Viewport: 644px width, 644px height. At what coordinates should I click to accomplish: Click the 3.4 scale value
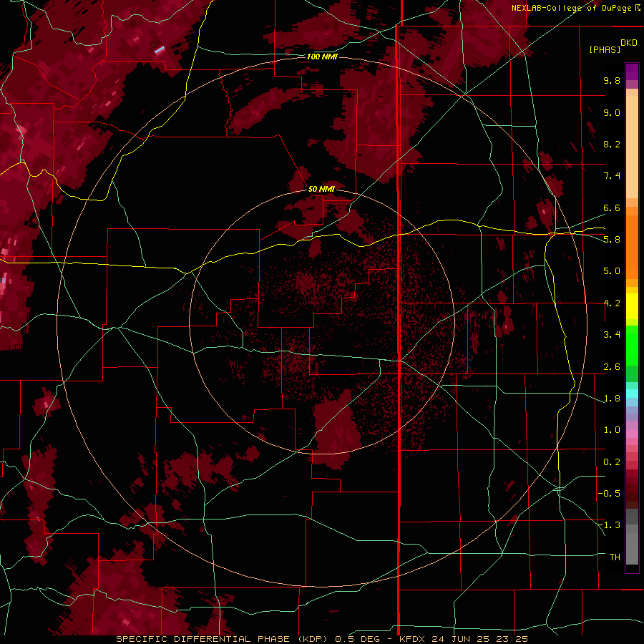(x=612, y=335)
